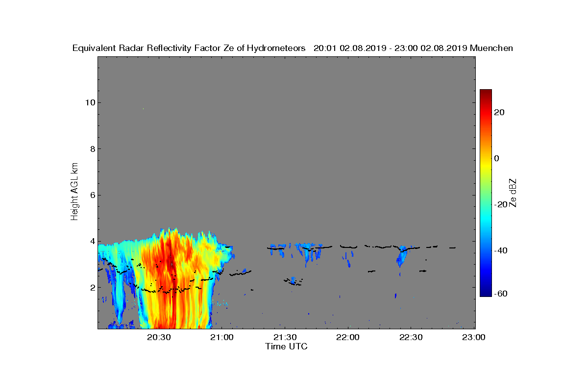Click the 'Time UTC' x-axis label

tap(287, 346)
